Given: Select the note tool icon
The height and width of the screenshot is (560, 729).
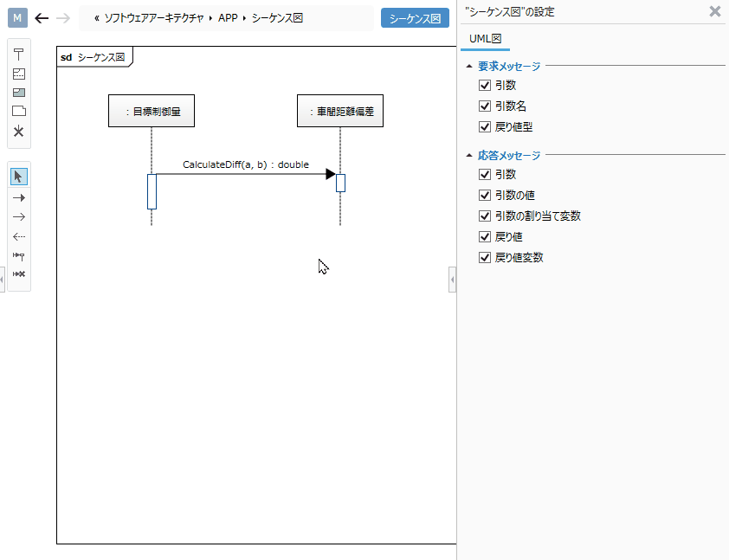Looking at the screenshot, I should coord(18,111).
